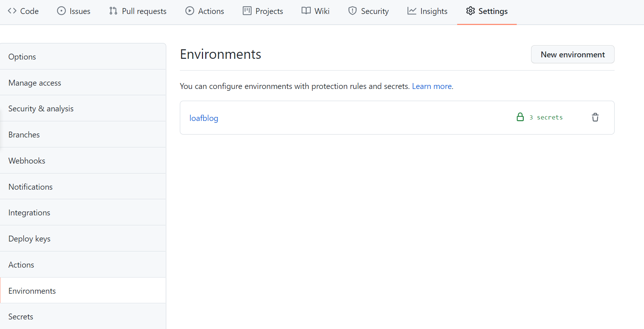Follow the Learn more link
The image size is (644, 329).
(432, 86)
